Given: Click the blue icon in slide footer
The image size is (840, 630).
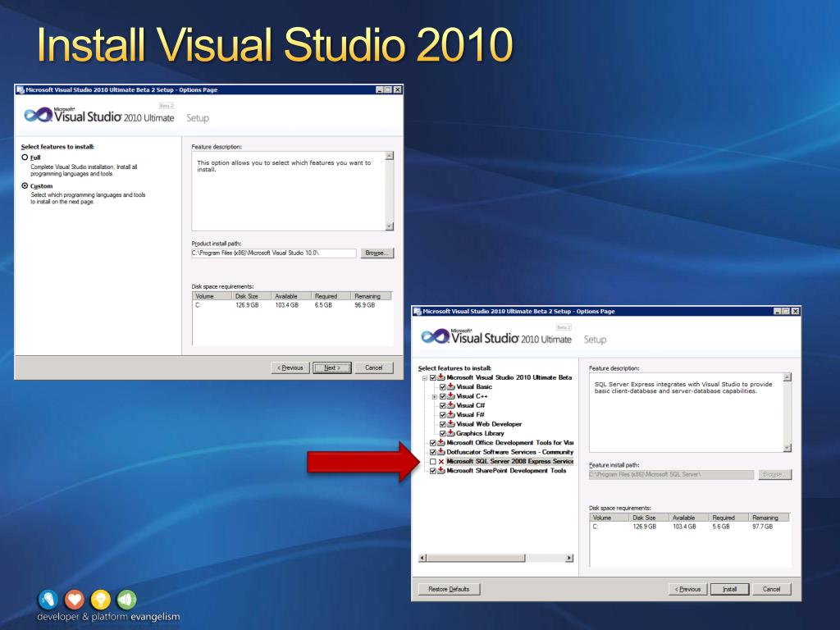Looking at the screenshot, I should [x=48, y=600].
